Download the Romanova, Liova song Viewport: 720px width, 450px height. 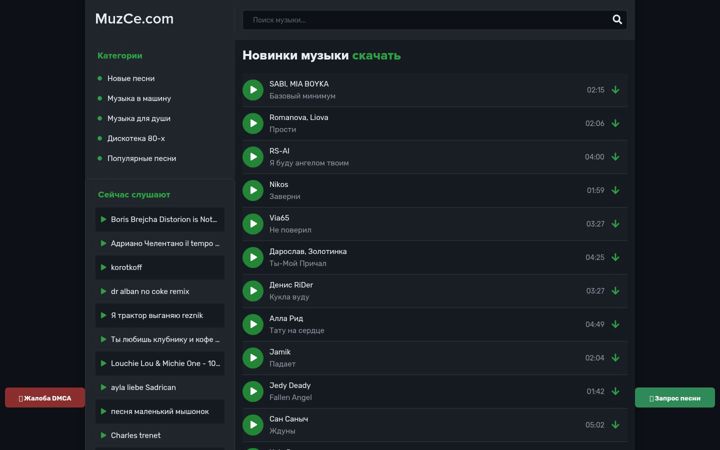click(615, 124)
